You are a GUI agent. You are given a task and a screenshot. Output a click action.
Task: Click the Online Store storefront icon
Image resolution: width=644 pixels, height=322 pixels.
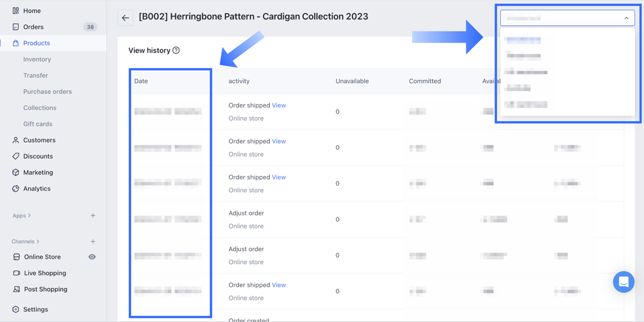[x=16, y=257]
